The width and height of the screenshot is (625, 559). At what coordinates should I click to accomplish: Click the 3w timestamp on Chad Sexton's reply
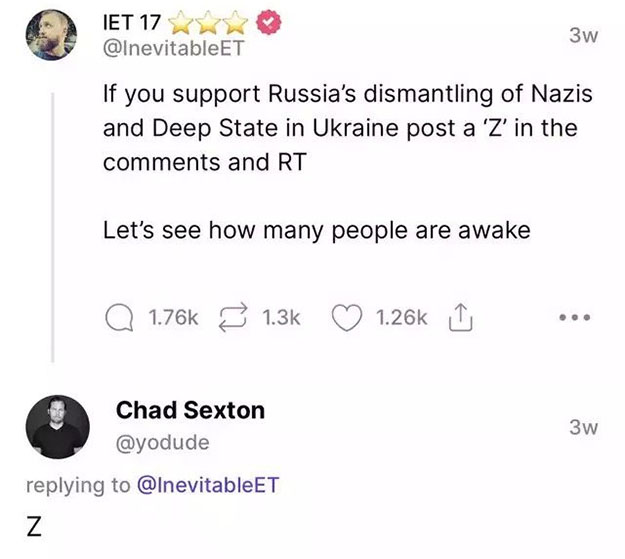pos(582,427)
